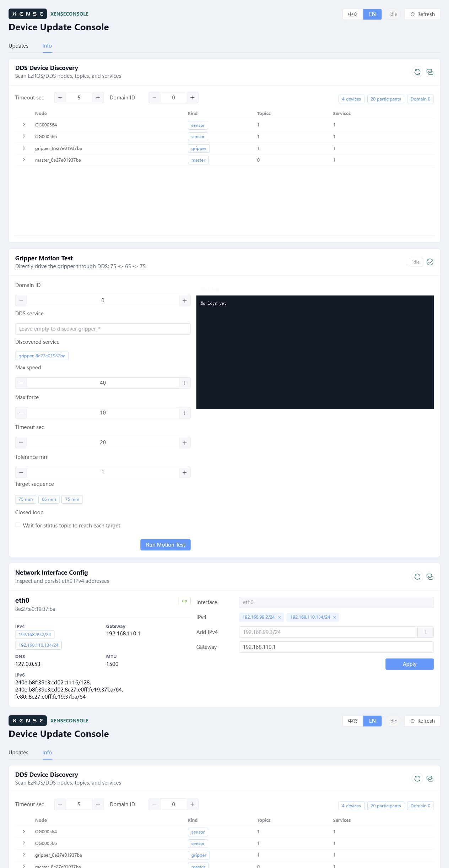Switch language to EN in the top header
The image size is (449, 868).
tap(372, 14)
